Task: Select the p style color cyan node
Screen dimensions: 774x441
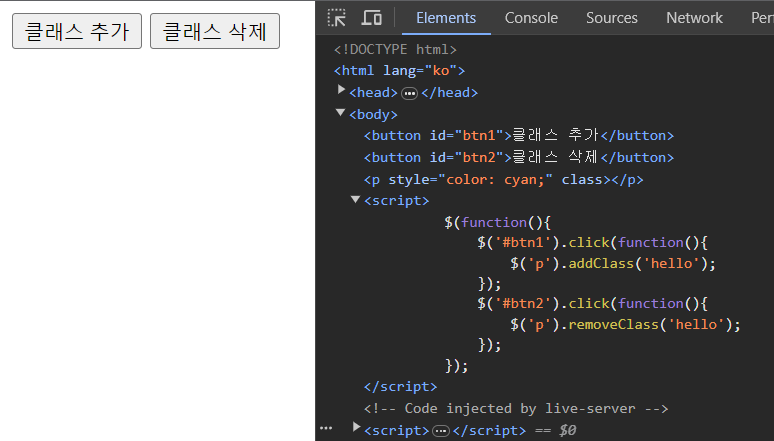Action: pos(503,179)
